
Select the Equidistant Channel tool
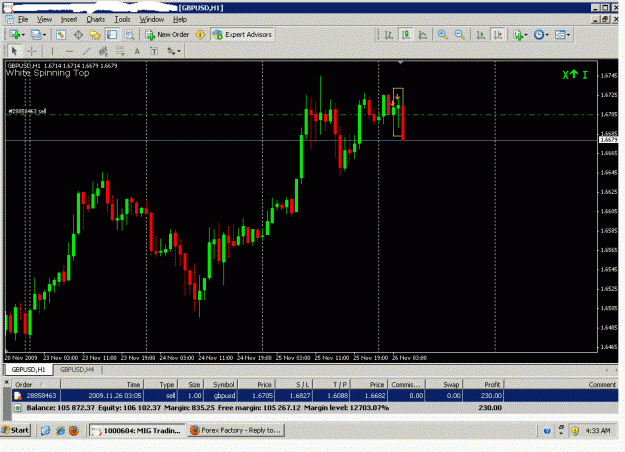[103, 51]
